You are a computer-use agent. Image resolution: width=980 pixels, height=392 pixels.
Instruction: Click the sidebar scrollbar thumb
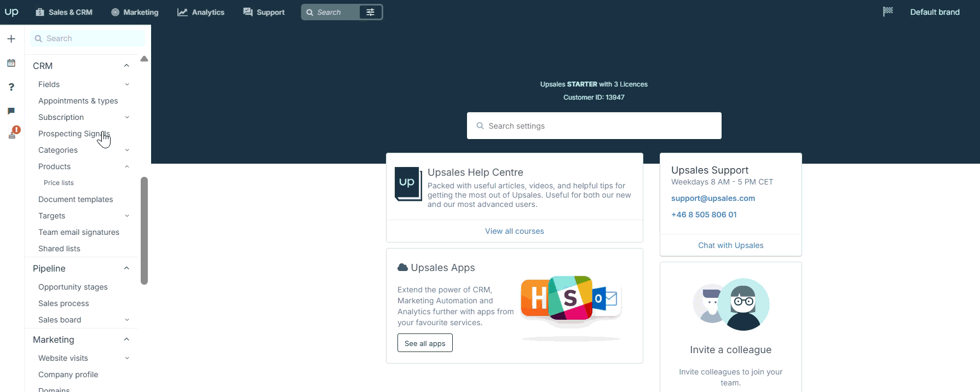144,230
